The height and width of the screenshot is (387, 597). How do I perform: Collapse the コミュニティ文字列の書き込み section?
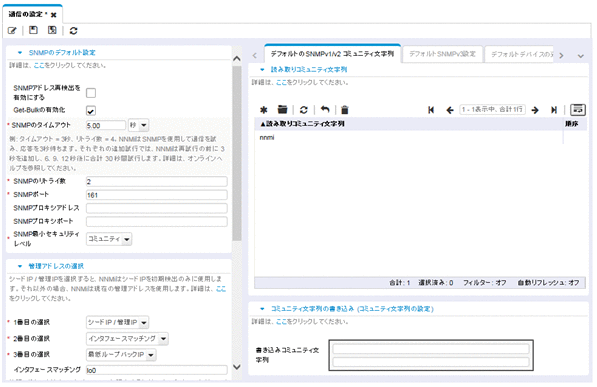pos(262,309)
